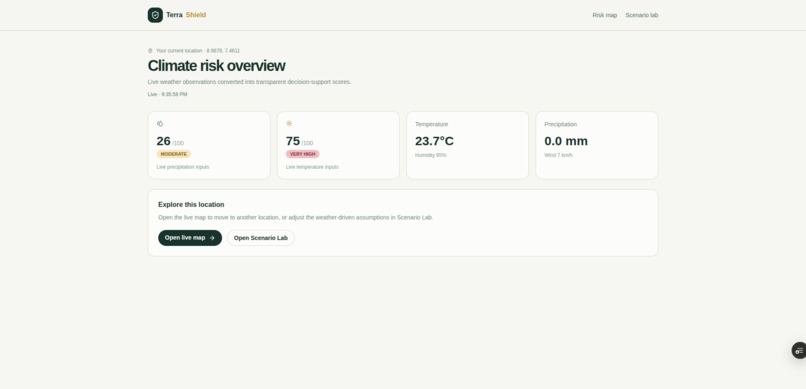Image resolution: width=806 pixels, height=389 pixels.
Task: Click the Wind 7 km/h text
Action: pos(558,155)
